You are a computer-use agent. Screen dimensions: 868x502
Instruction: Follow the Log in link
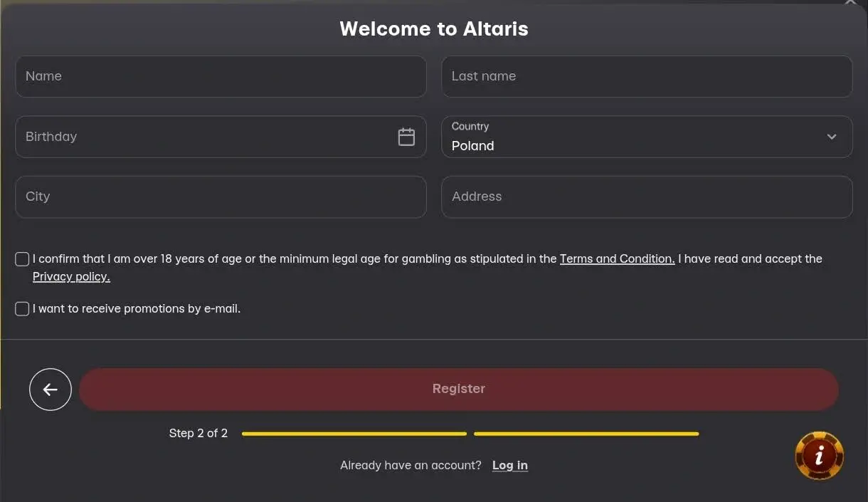pyautogui.click(x=509, y=466)
